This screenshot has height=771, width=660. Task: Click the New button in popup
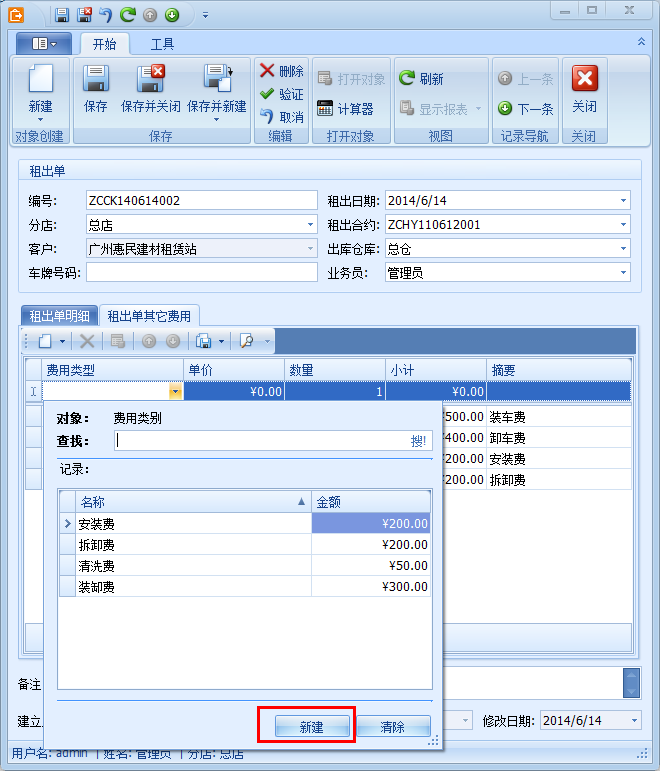coord(311,727)
